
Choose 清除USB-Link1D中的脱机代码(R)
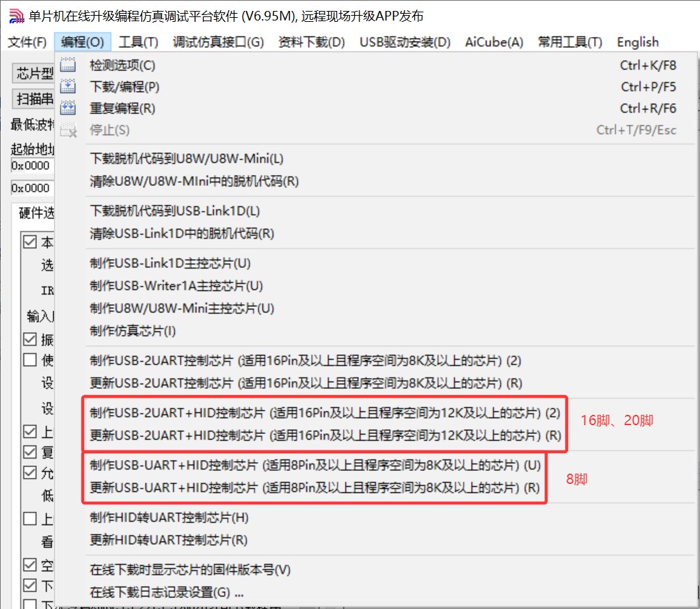coord(376,234)
